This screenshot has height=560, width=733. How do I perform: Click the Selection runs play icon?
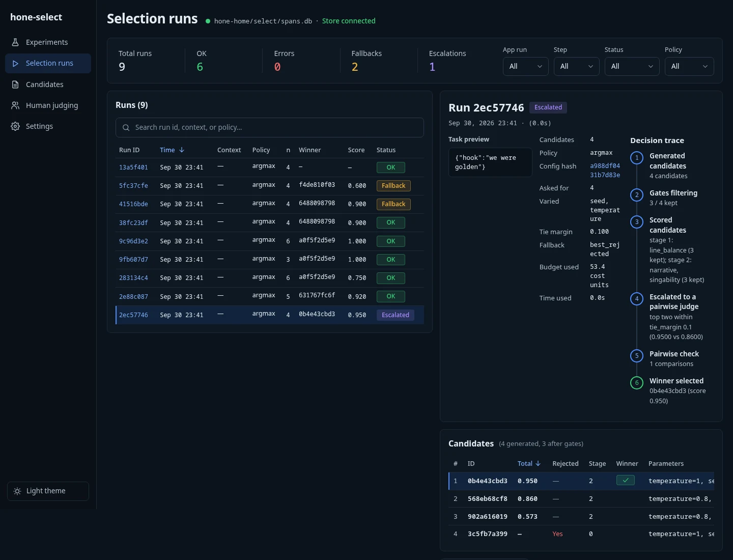pos(15,63)
